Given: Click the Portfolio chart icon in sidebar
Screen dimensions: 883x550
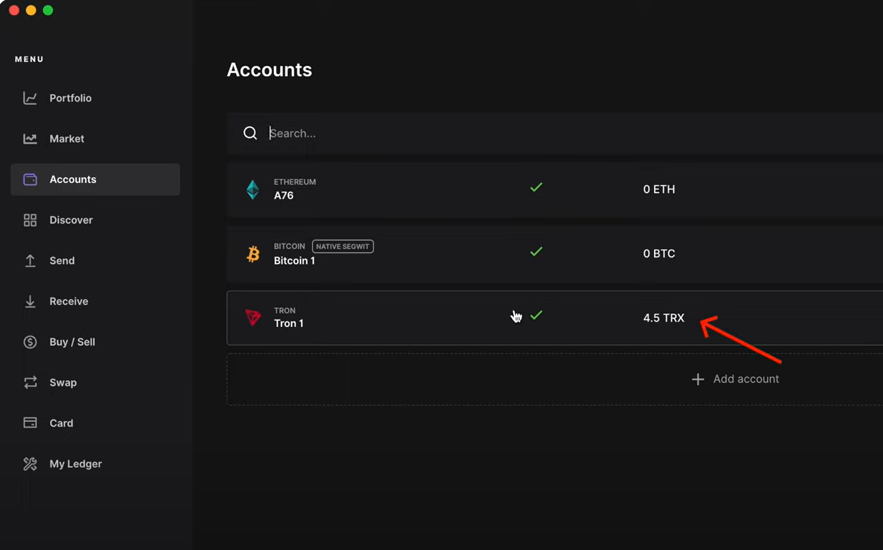Looking at the screenshot, I should (30, 98).
